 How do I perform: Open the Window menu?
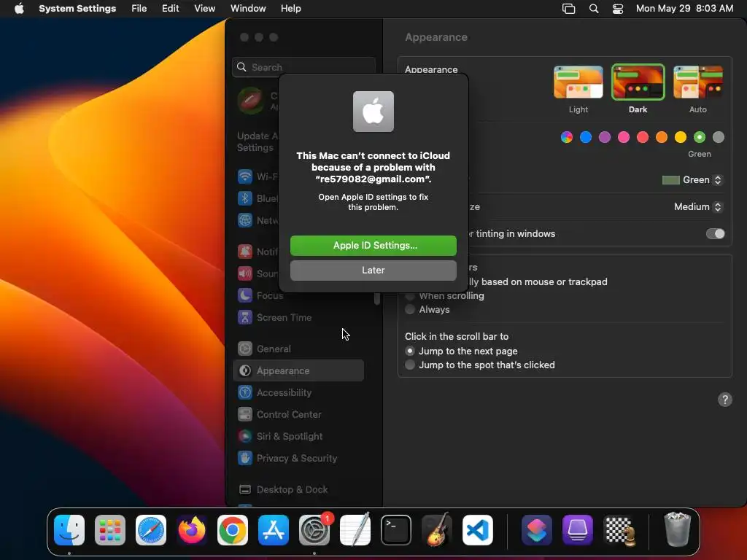pyautogui.click(x=248, y=9)
